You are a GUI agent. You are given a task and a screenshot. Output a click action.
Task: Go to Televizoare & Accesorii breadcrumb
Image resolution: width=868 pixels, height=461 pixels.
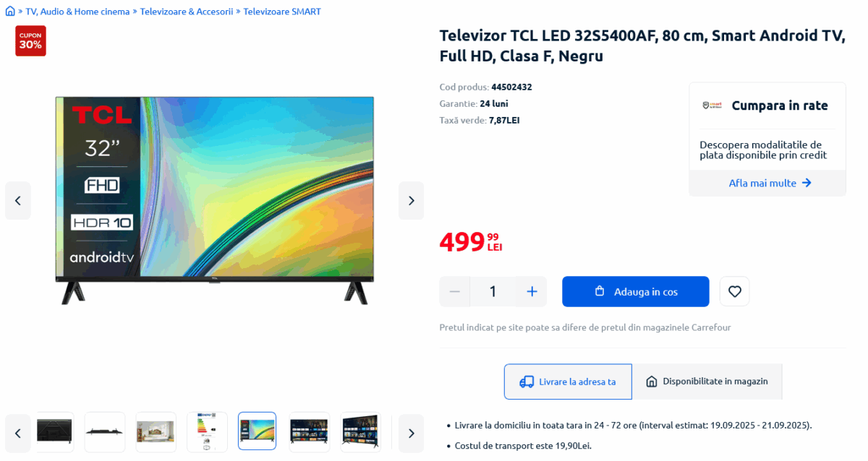point(187,12)
